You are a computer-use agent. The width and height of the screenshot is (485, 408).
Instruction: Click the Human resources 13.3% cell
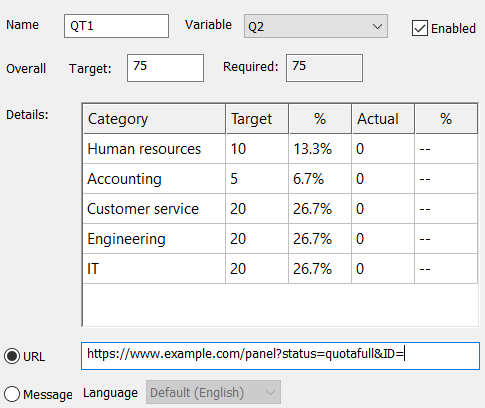click(320, 149)
